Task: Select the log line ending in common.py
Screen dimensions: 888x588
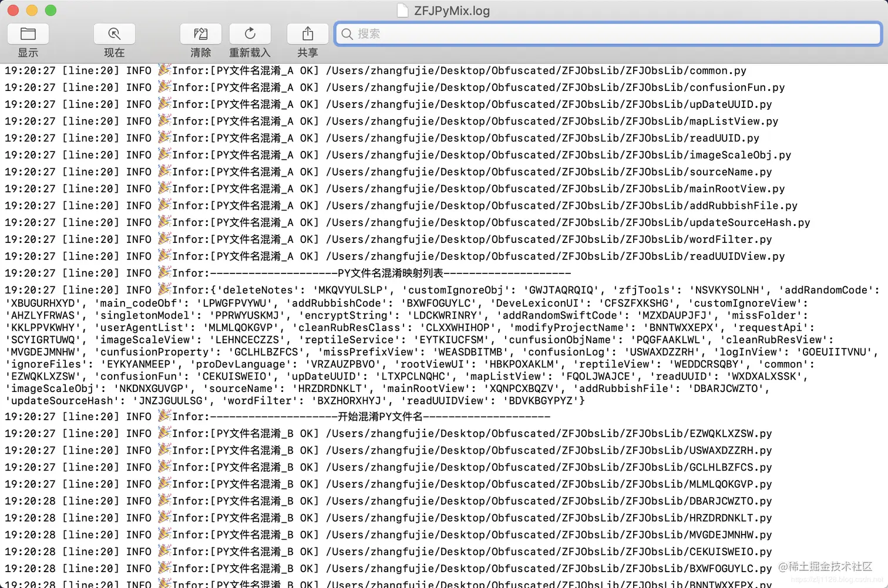Action: point(375,70)
